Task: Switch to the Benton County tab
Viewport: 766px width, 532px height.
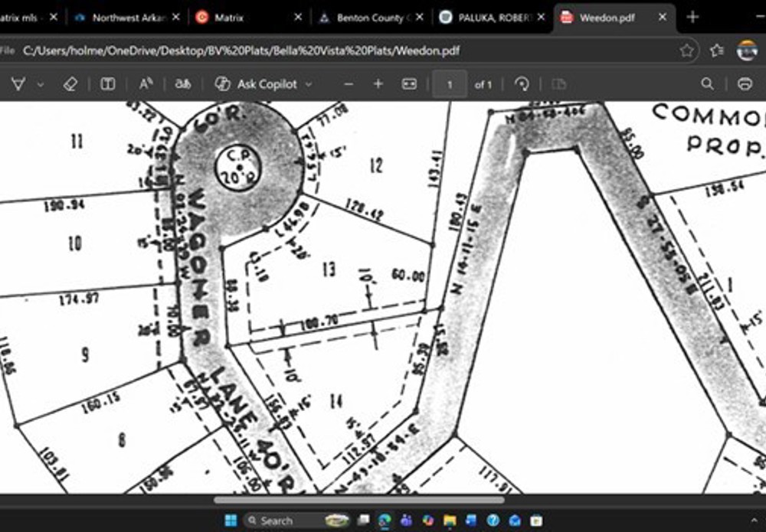Action: [x=370, y=18]
